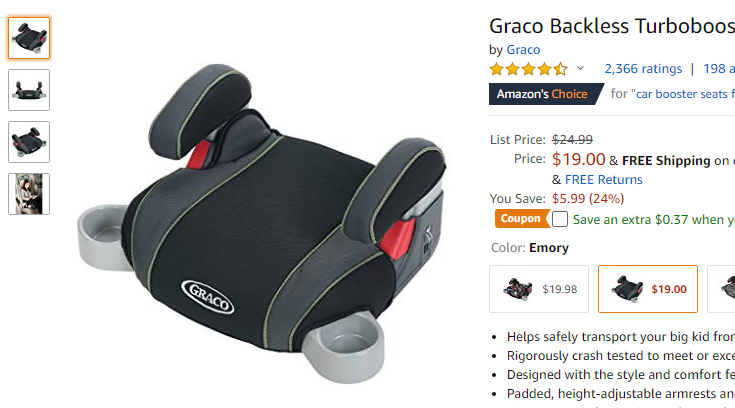Viewport: 735px width, 408px height.
Task: Click the Amazon's Choice badge
Action: (546, 94)
